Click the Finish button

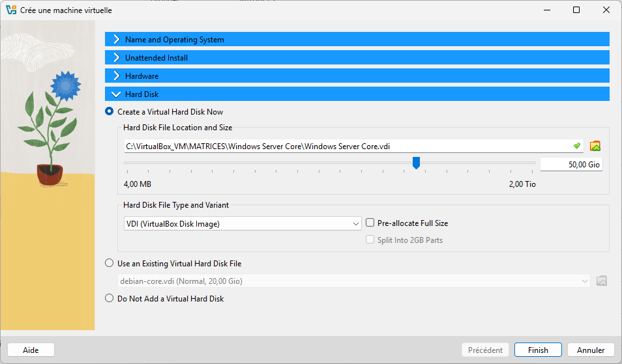tap(538, 350)
